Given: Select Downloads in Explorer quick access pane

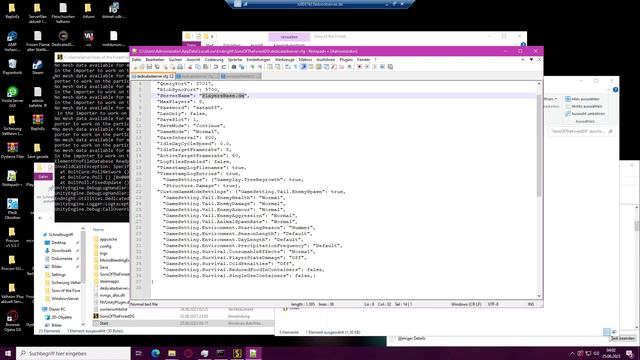Looking at the screenshot, I should pyautogui.click(x=61, y=251).
